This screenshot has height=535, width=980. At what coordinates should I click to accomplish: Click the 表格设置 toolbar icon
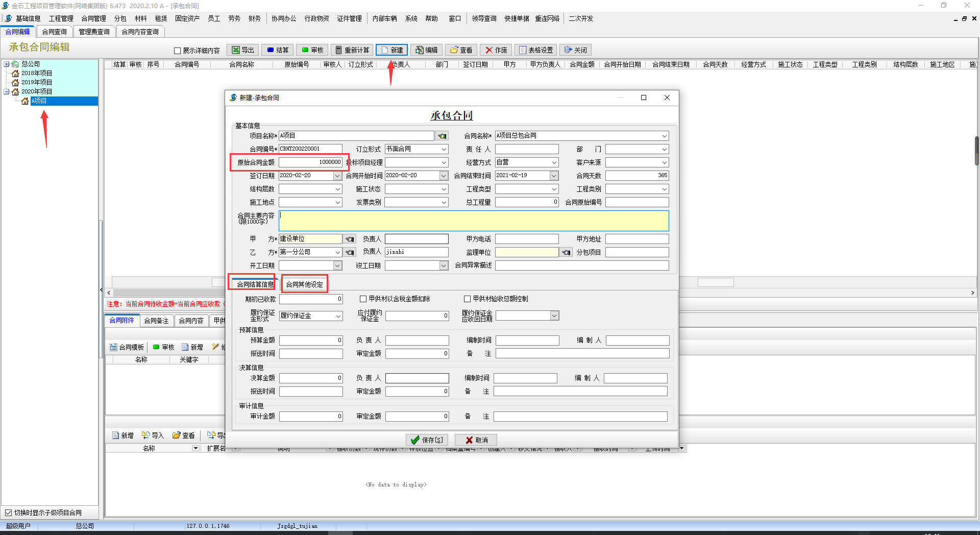pyautogui.click(x=523, y=50)
